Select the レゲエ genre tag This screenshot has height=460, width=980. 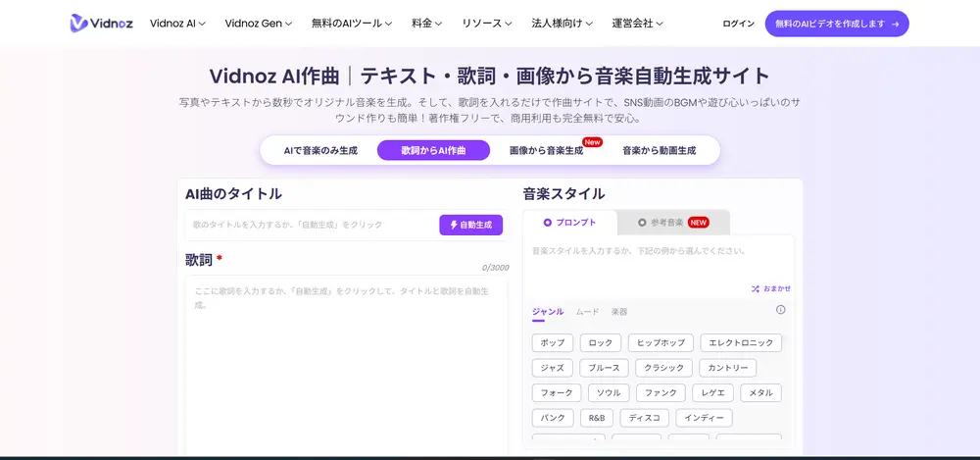point(713,393)
